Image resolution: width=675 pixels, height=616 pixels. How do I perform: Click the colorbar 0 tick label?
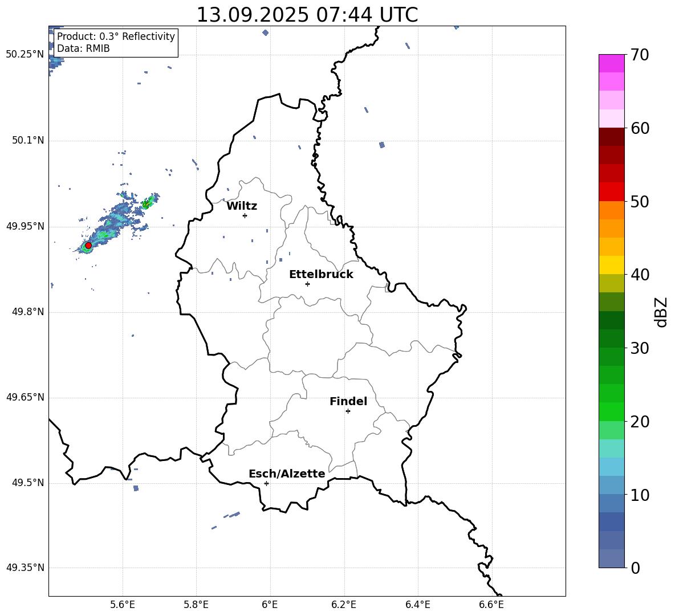pos(635,568)
